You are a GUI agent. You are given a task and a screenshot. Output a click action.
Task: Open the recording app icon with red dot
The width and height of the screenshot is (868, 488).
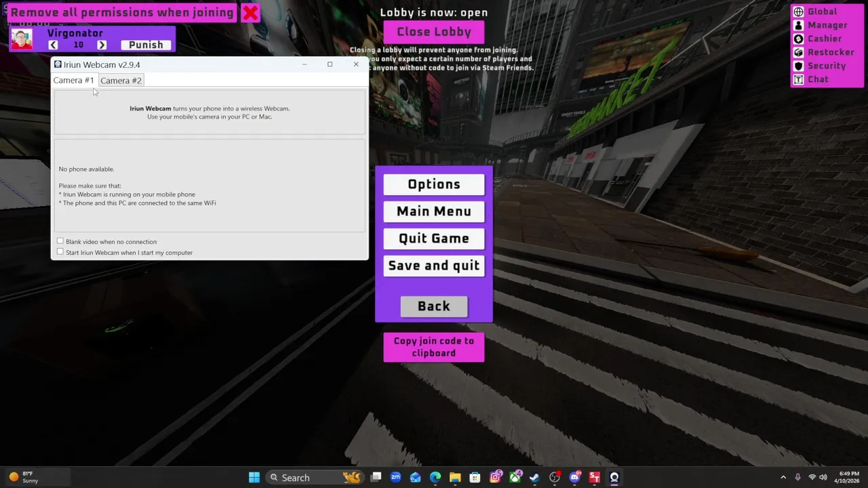(555, 477)
